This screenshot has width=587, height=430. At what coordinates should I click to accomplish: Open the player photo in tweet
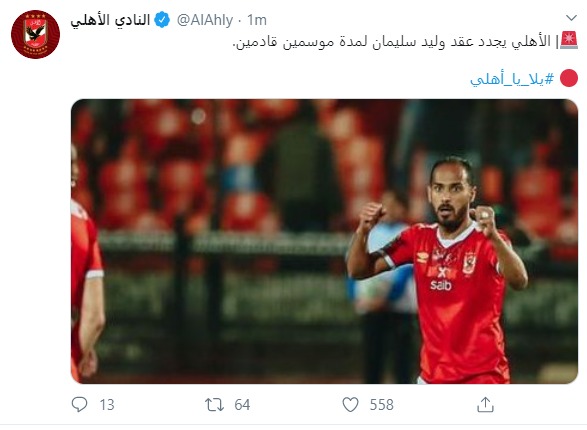coord(325,241)
